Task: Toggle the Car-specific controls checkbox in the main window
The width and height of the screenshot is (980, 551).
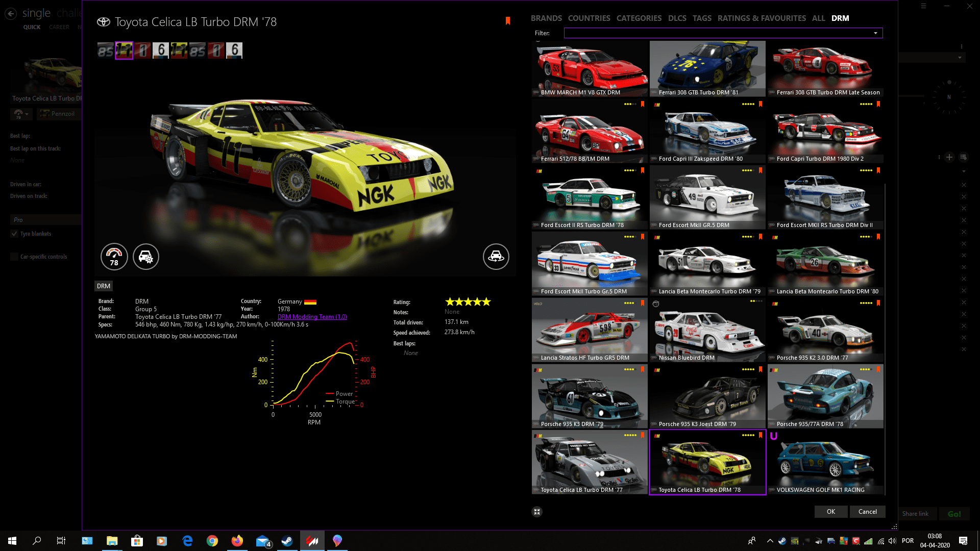Action: coord(14,257)
